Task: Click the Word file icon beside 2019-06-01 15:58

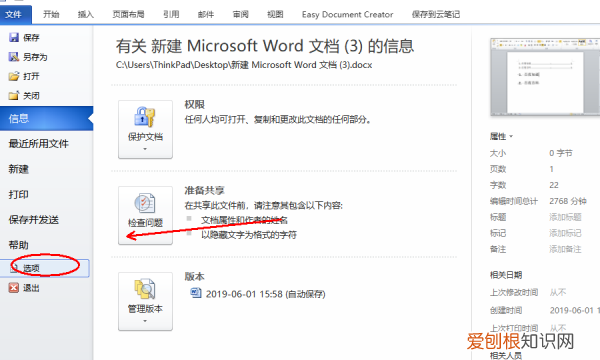Action: [196, 293]
